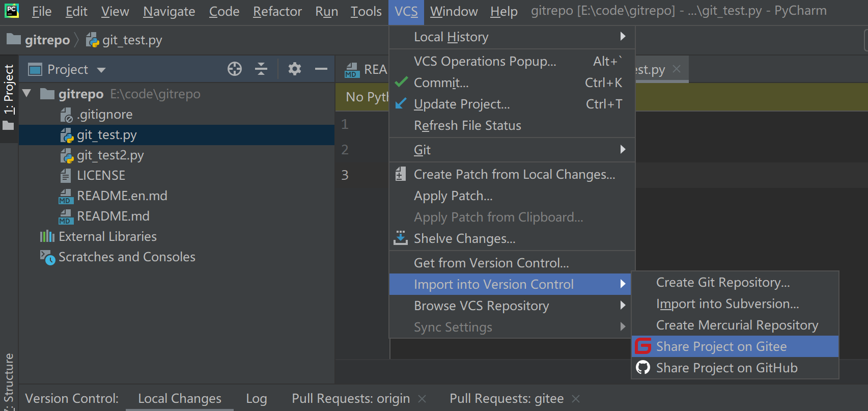
Task: Open the Code menu
Action: tap(224, 11)
